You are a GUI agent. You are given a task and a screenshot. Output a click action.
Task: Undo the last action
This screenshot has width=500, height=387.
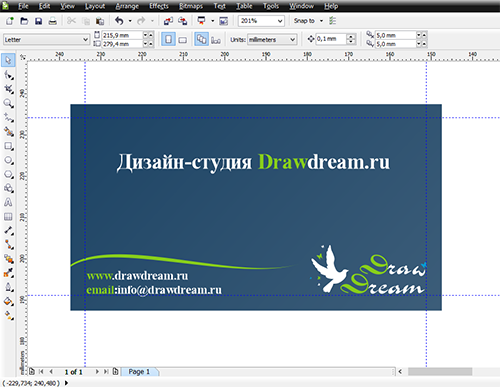click(x=119, y=21)
